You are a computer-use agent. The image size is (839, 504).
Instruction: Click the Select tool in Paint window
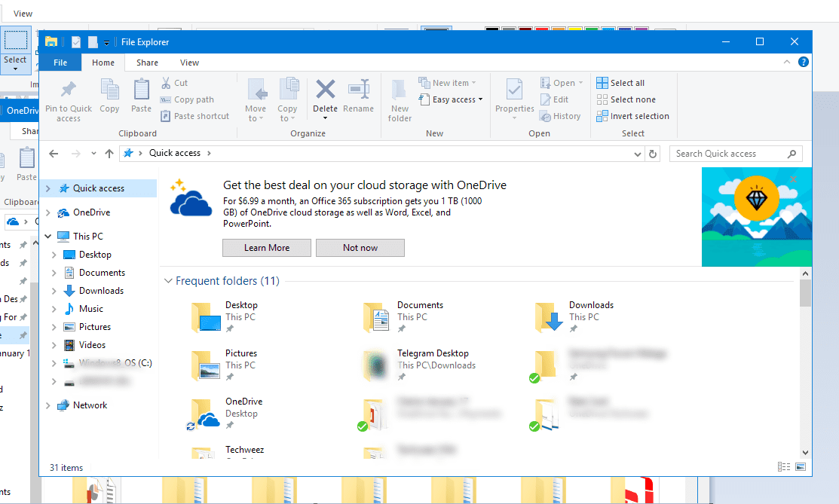coord(16,50)
